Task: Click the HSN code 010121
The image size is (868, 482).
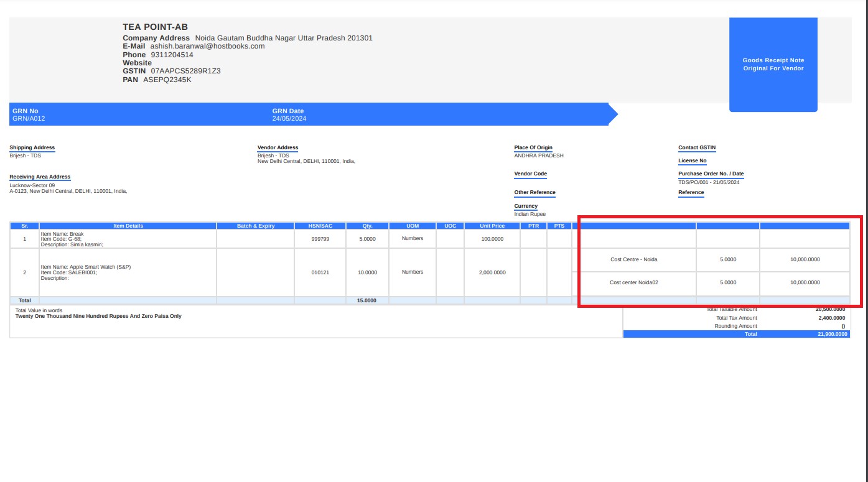Action: pos(320,272)
